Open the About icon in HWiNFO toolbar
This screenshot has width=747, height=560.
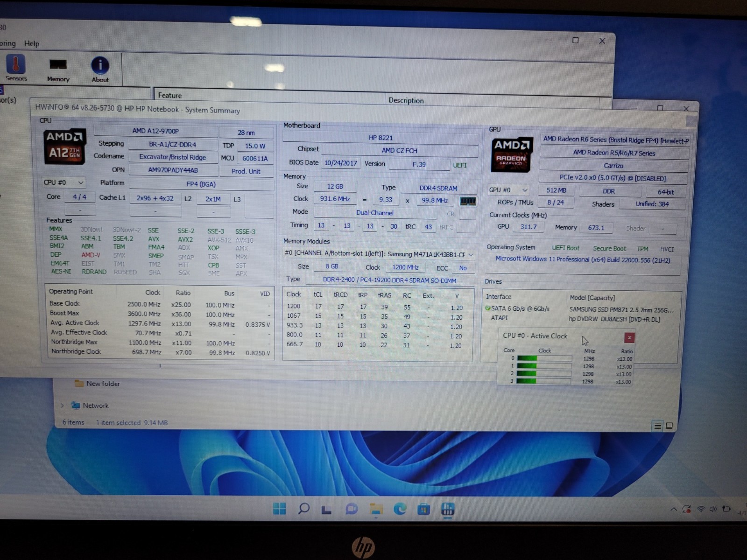coord(100,70)
